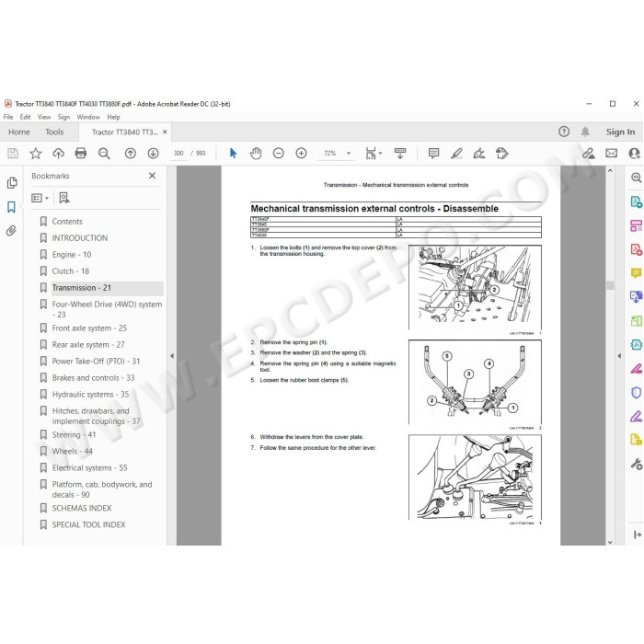Select the Transmission - 21 bookmark

pos(81,288)
